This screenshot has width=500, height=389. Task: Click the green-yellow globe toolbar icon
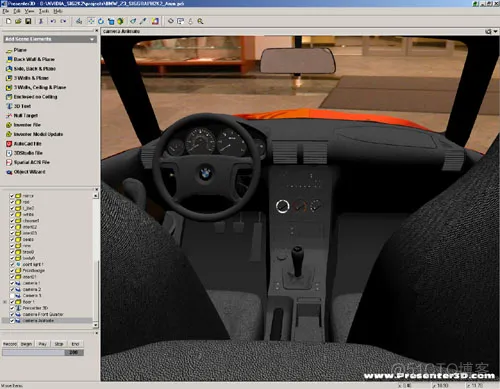click(x=120, y=21)
